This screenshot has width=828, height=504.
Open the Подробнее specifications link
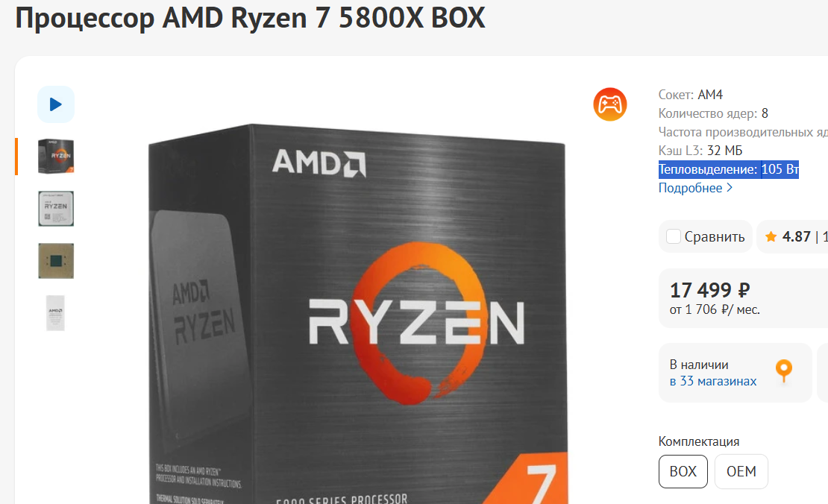(x=690, y=188)
